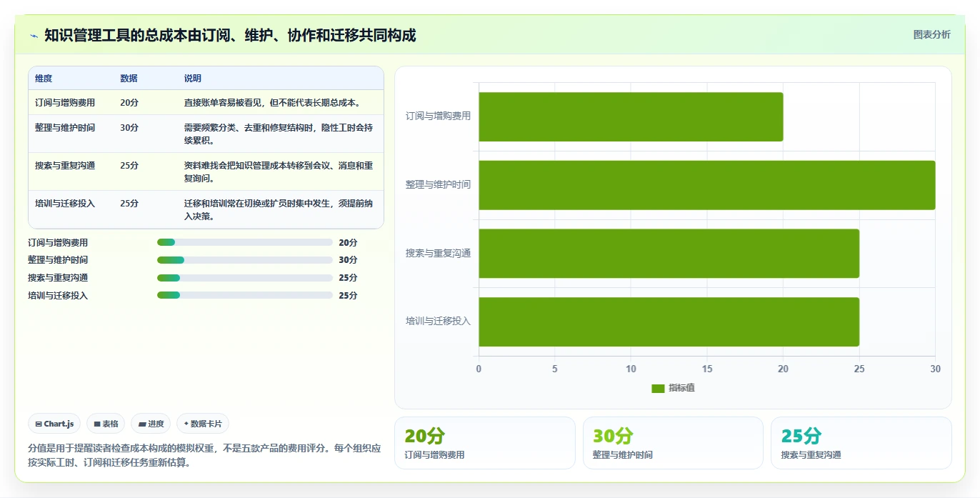The height and width of the screenshot is (498, 980).
Task: Click the 指标值 legend label
Action: 681,388
